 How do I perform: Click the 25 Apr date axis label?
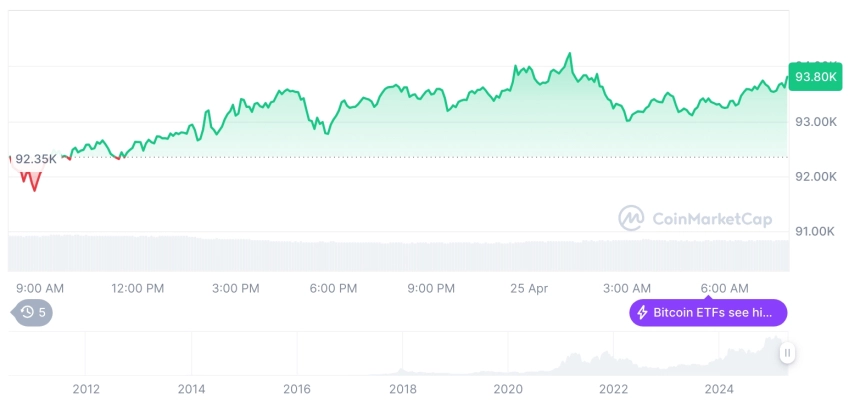click(x=529, y=289)
